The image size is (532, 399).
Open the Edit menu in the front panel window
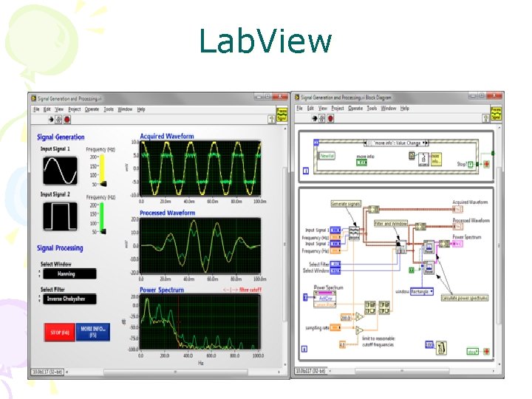47,109
